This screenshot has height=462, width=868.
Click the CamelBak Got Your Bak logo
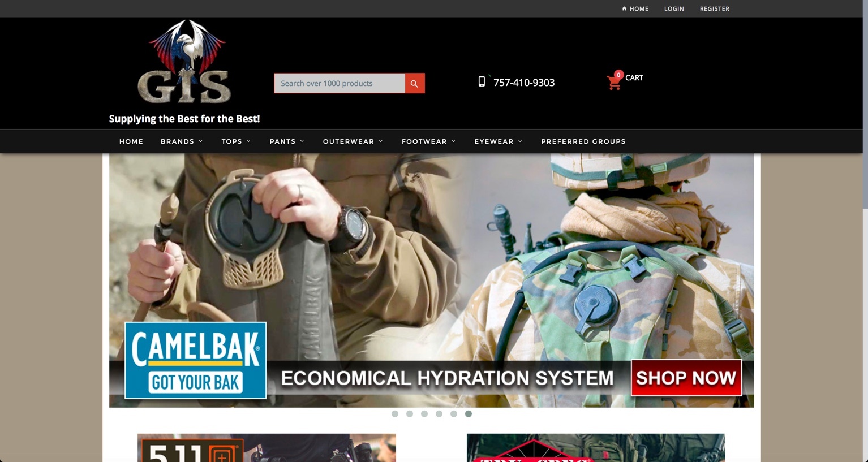click(x=195, y=360)
